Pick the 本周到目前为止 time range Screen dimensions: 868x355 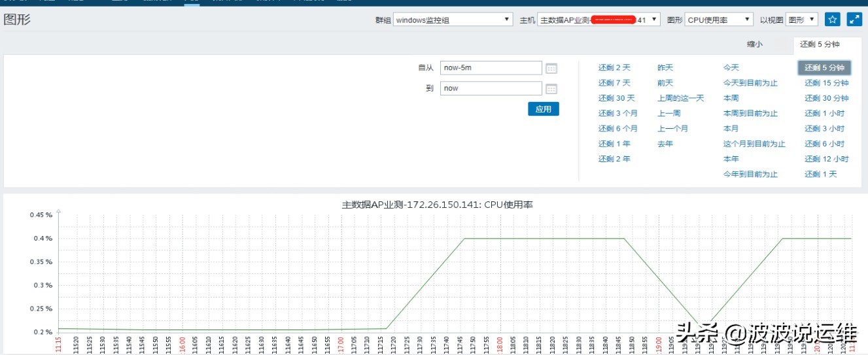point(750,113)
